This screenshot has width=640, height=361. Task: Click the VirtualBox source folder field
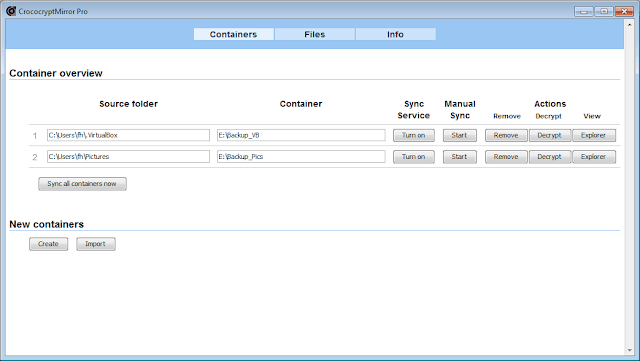[x=128, y=135]
